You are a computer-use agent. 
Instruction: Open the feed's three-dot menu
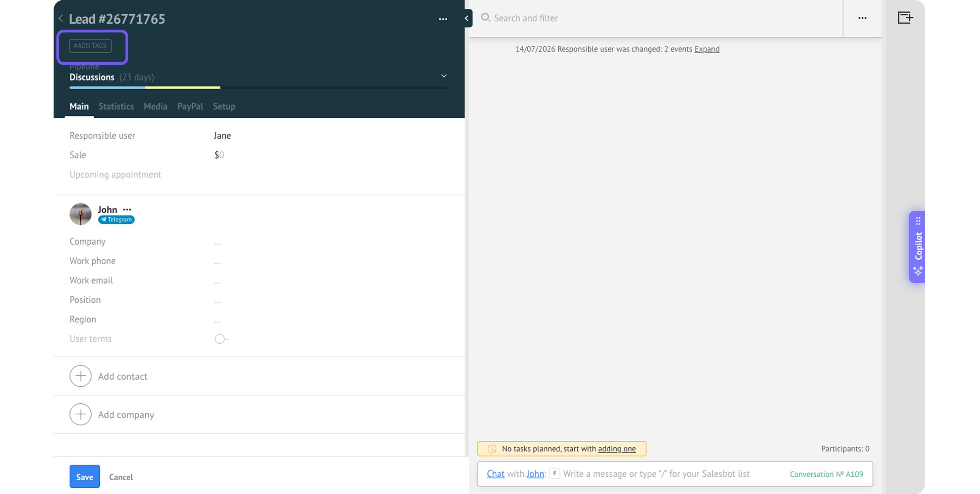pyautogui.click(x=862, y=18)
